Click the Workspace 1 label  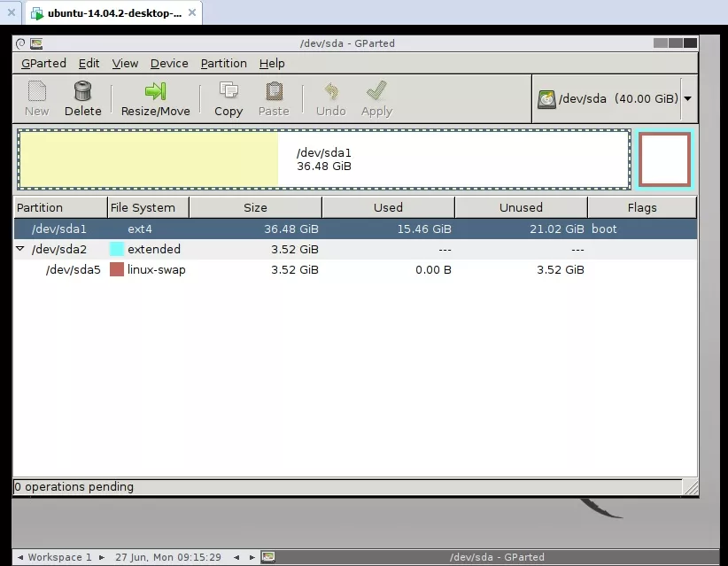pos(60,557)
